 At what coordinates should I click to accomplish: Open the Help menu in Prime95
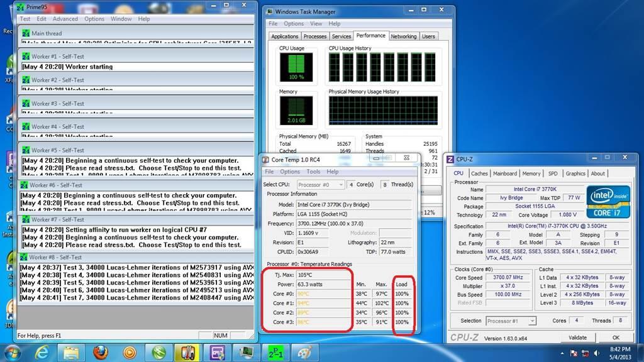144,19
